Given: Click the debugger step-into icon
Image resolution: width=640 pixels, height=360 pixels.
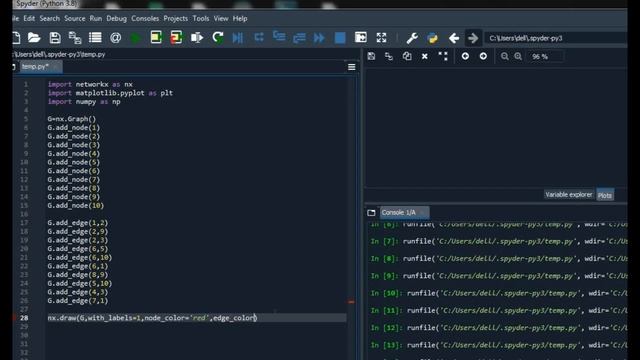Looking at the screenshot, I should click(279, 37).
